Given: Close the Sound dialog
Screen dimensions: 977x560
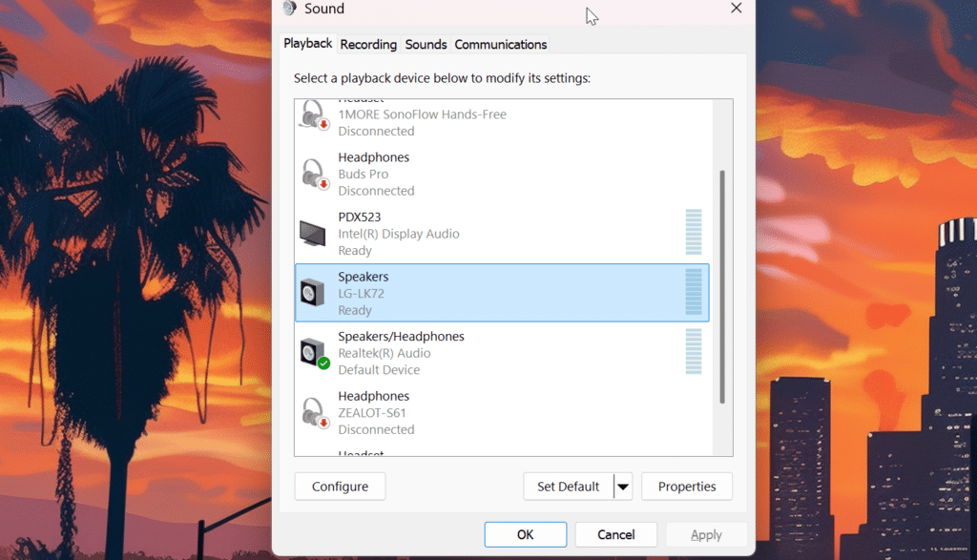Looking at the screenshot, I should tap(736, 8).
